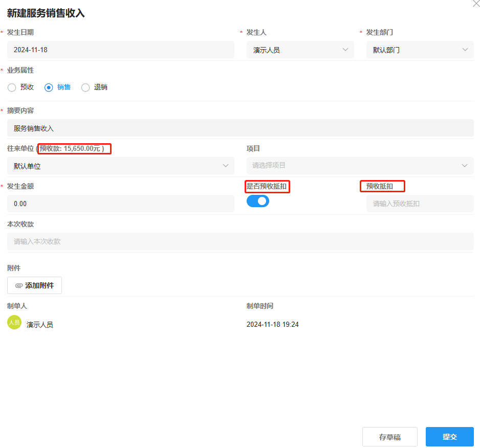Viewport: 480px width, 448px height.
Task: Click the highlighted 预收款 15,650.00元 label
Action: pos(74,149)
